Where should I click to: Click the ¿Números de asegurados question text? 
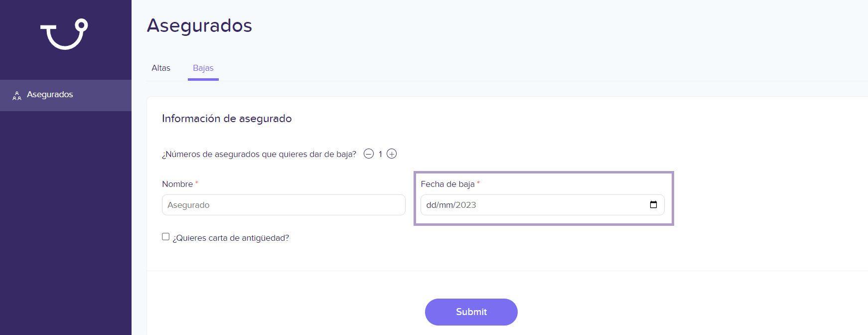259,154
